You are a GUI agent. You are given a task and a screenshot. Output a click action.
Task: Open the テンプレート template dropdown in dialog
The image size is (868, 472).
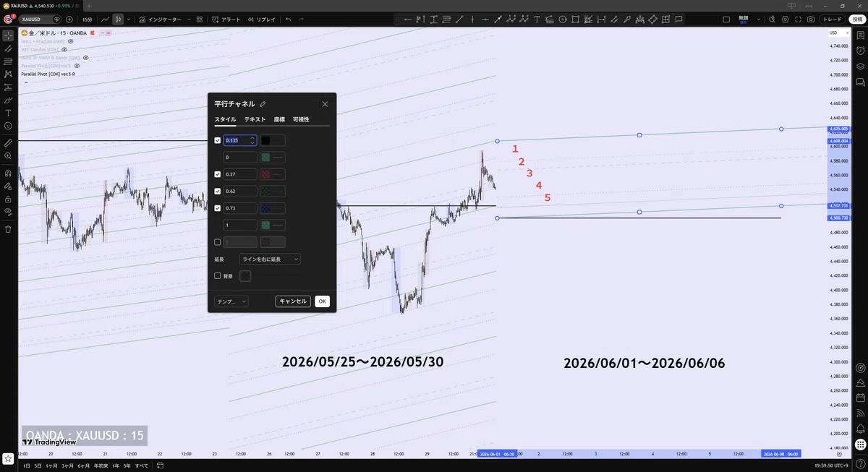(x=231, y=301)
